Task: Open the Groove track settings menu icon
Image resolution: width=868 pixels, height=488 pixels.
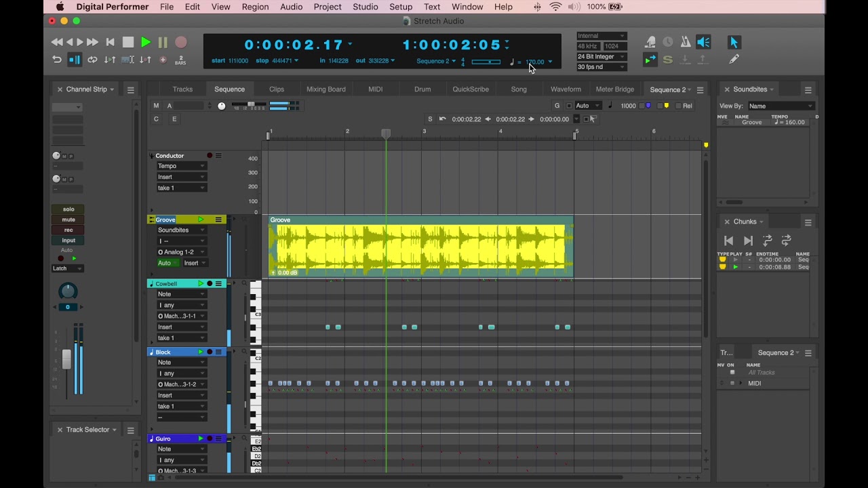Action: pyautogui.click(x=218, y=220)
